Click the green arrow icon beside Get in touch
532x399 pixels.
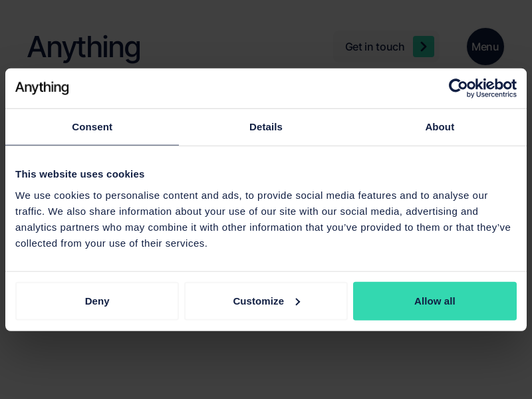coord(423,47)
